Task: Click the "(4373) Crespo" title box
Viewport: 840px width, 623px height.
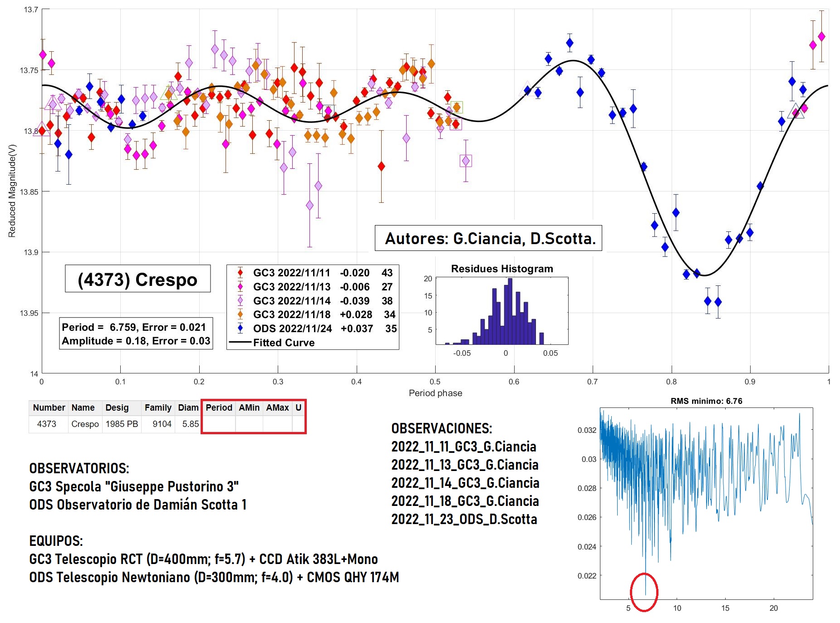Action: tap(138, 279)
